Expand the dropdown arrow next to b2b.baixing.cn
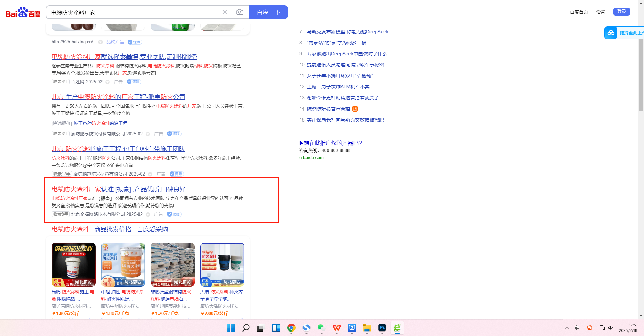This screenshot has width=644, height=336. [100, 42]
